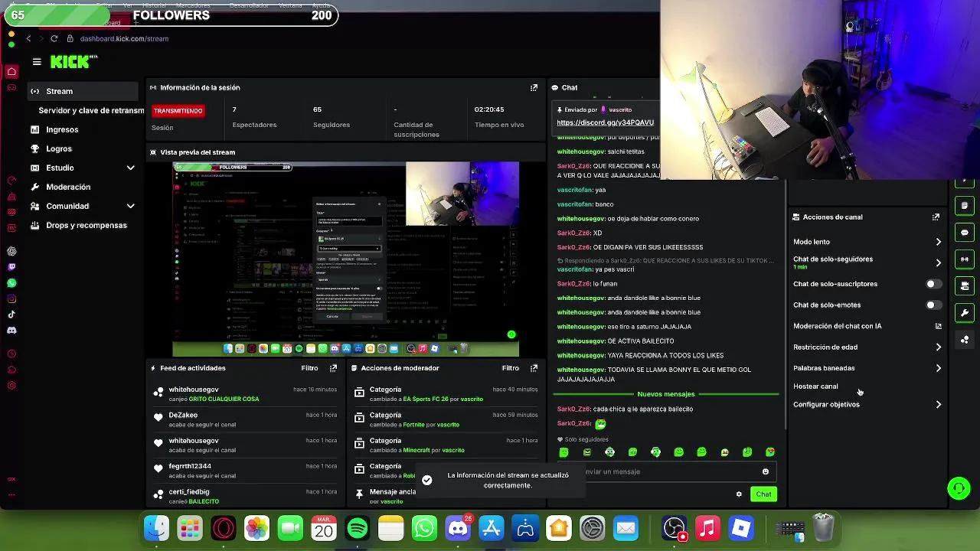Viewport: 980px width, 551px height.
Task: Click the 02:20:45 Tiempo en vivo value
Action: coord(489,109)
